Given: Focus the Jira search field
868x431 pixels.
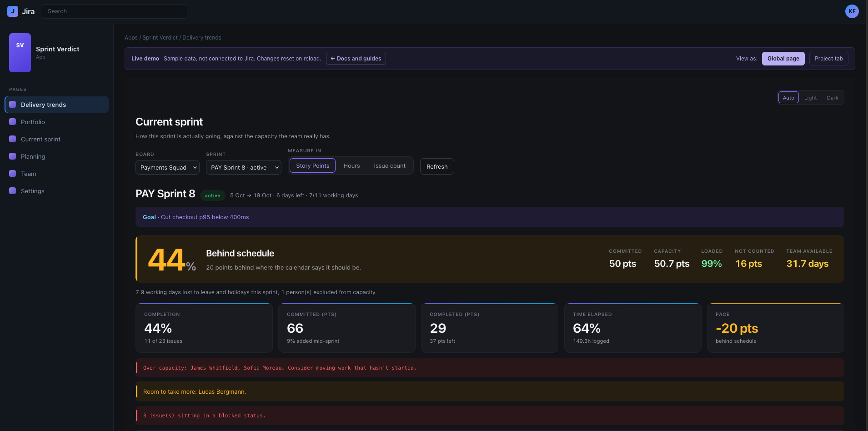Looking at the screenshot, I should tap(115, 11).
